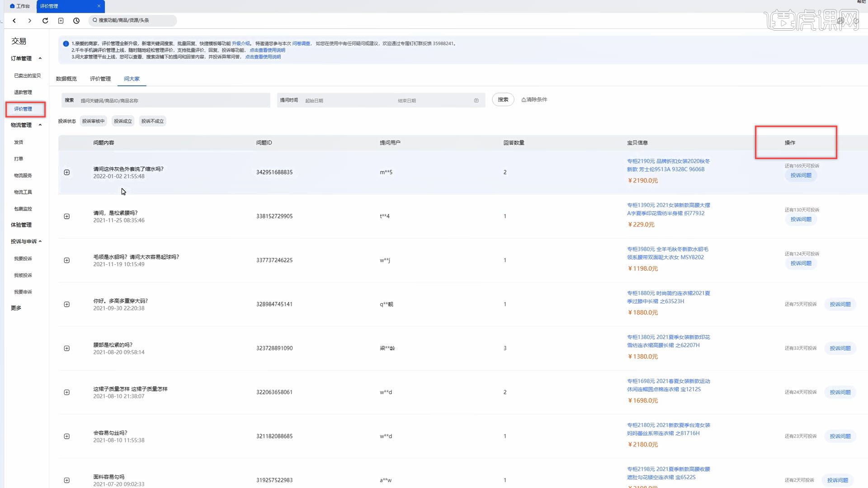Click the browser back arrow icon
The width and height of the screenshot is (868, 488).
14,21
